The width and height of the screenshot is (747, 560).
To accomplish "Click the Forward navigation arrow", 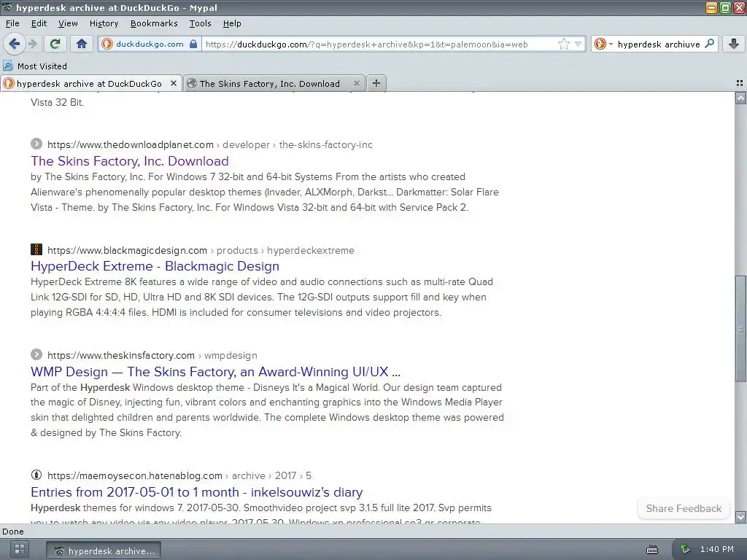I will [x=32, y=44].
